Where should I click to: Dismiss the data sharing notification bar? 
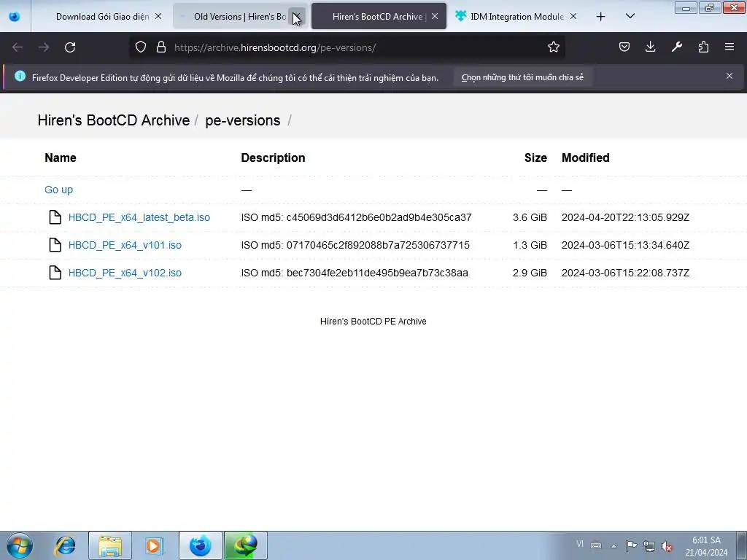click(x=729, y=76)
